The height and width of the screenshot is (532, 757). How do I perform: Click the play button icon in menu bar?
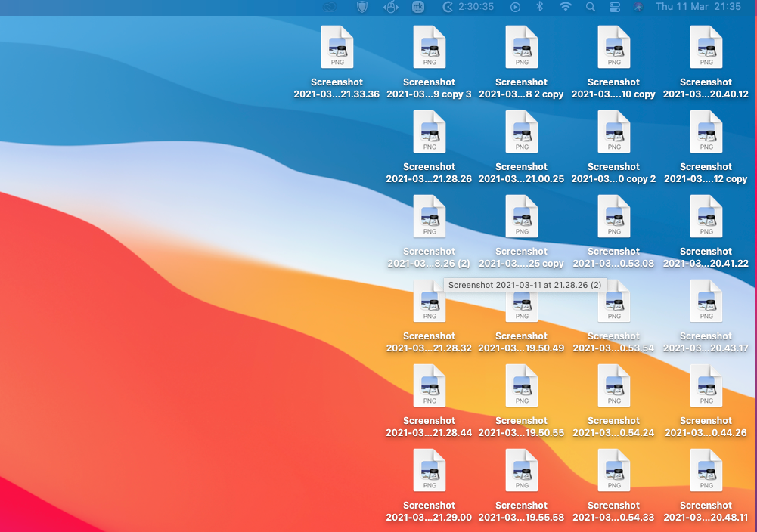[x=517, y=7]
